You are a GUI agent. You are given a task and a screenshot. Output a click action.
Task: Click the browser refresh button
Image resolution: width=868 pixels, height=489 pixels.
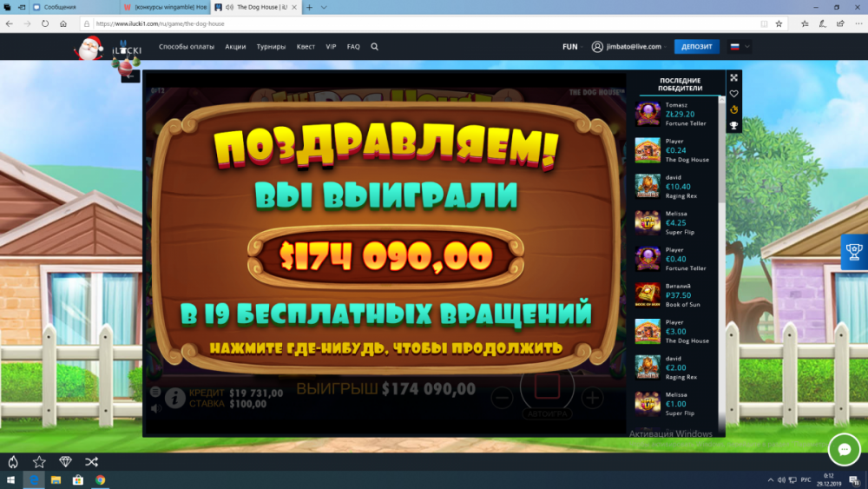coord(45,23)
